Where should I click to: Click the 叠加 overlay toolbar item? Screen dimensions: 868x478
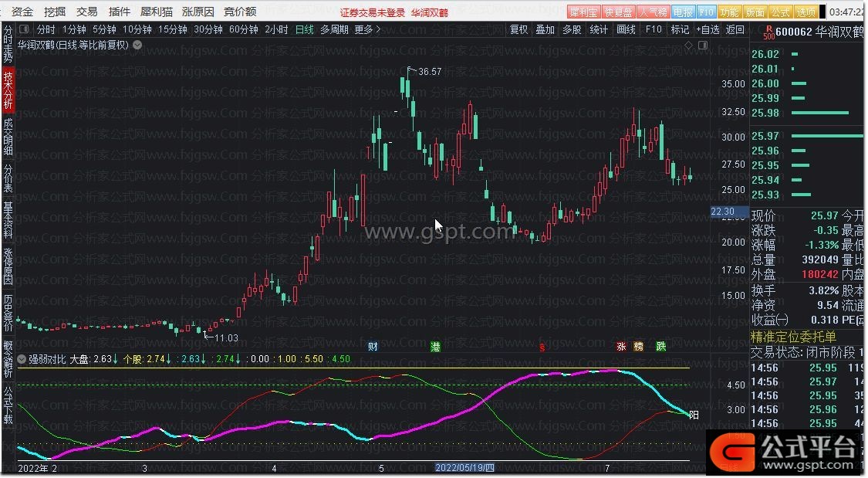tap(545, 29)
